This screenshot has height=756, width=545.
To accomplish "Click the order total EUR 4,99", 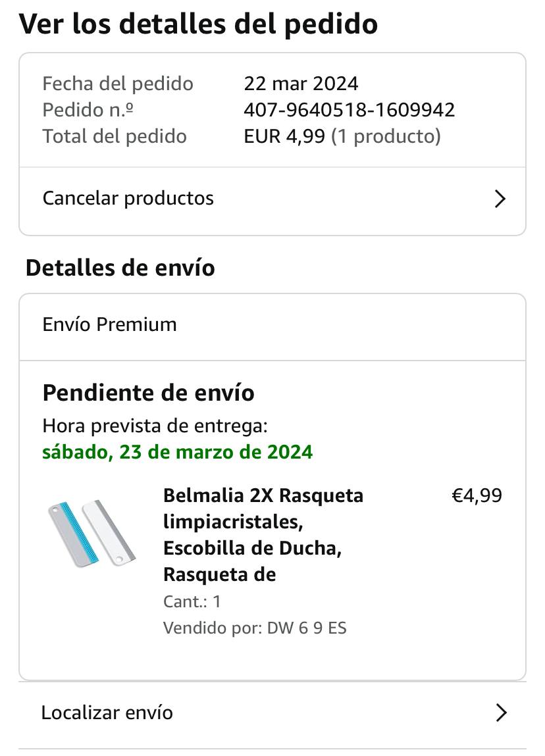I will (284, 136).
